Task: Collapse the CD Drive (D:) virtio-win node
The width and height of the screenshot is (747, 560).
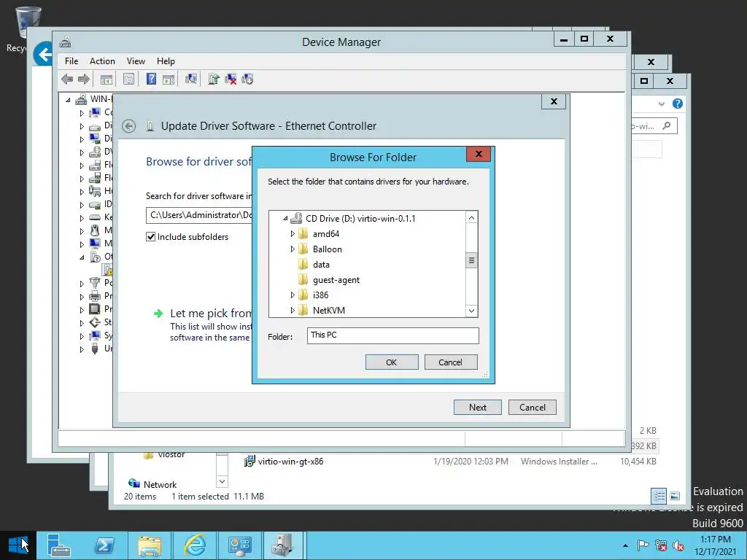Action: tap(285, 219)
